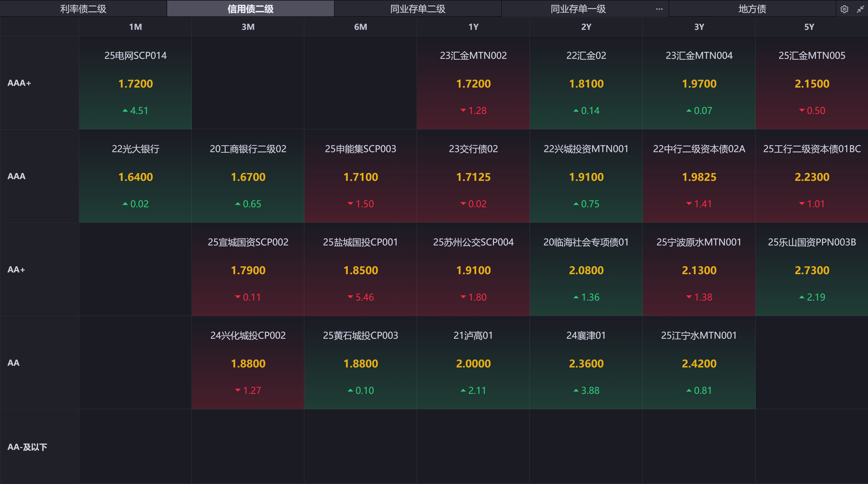Click 25黄石城投CP003 yield 1.8800
868x484 pixels.
(360, 363)
